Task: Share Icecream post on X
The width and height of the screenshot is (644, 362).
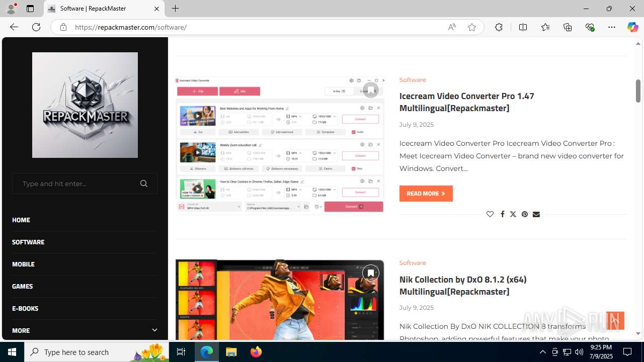Action: coord(513,214)
